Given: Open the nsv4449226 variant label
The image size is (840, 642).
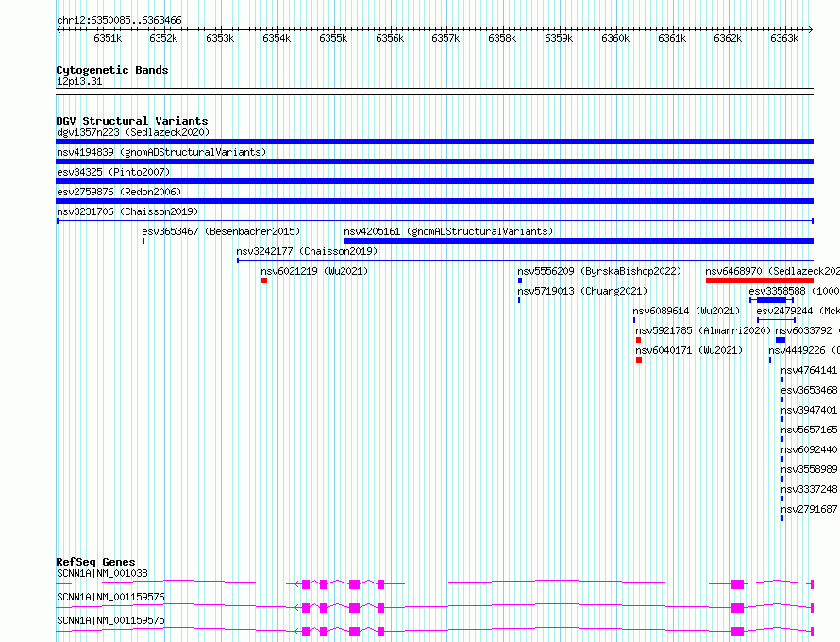Looking at the screenshot, I should pyautogui.click(x=804, y=350).
